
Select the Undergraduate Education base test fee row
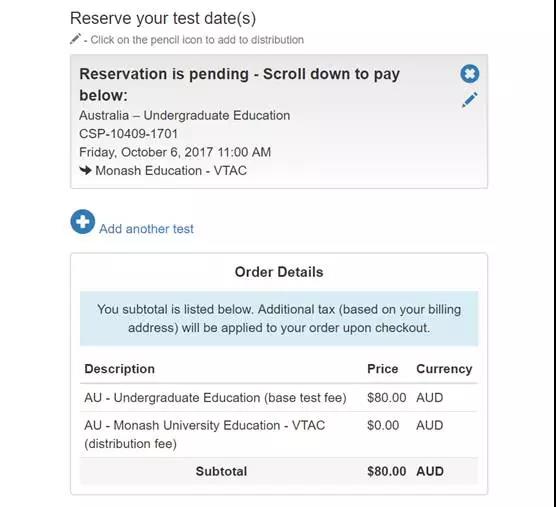click(279, 398)
